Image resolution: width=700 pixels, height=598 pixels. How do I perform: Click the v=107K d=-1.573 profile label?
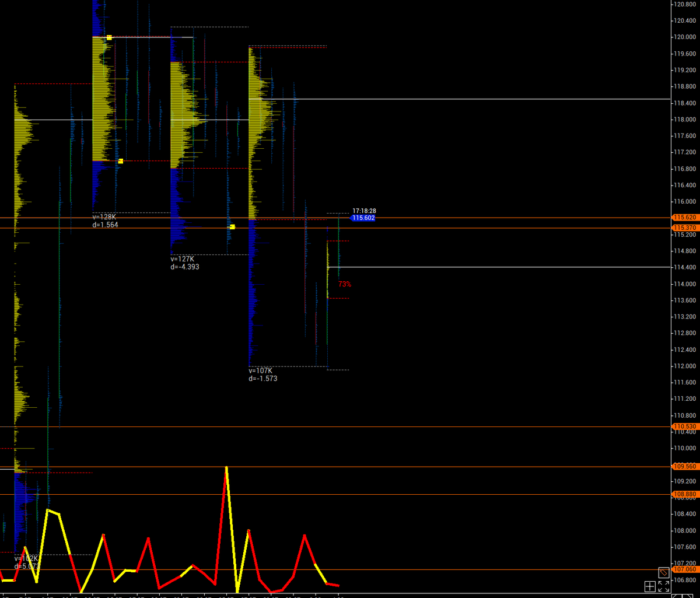(262, 374)
